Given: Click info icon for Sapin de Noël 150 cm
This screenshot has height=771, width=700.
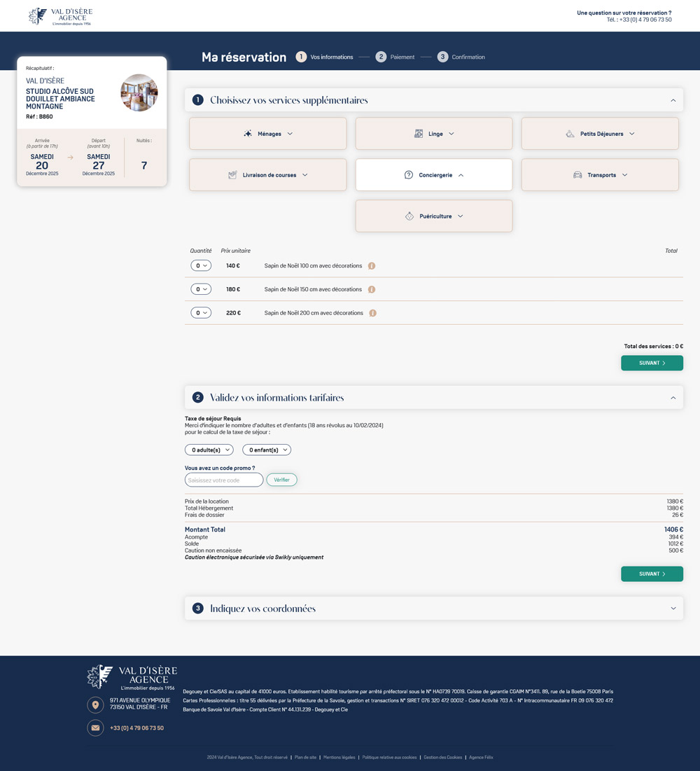Looking at the screenshot, I should point(372,289).
